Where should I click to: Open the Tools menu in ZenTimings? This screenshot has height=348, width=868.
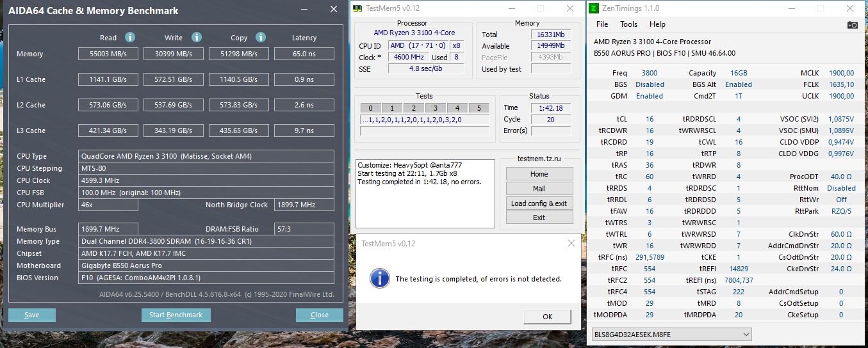628,24
